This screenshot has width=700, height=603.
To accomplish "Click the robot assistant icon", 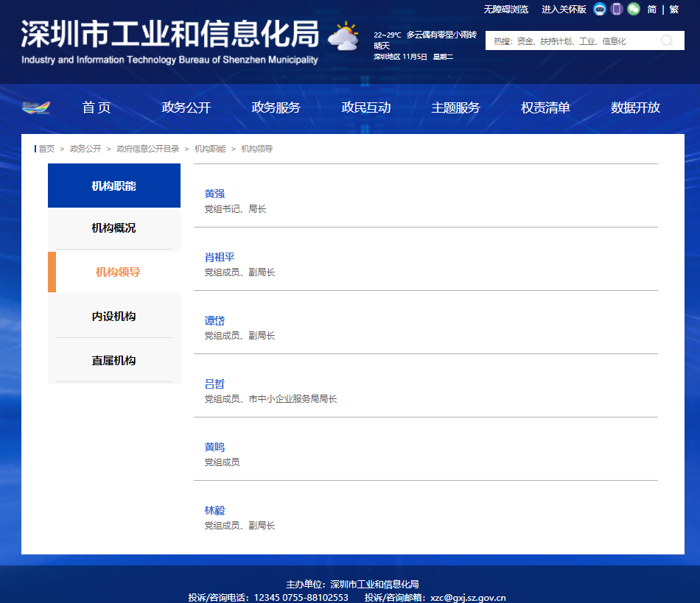I will click(600, 10).
